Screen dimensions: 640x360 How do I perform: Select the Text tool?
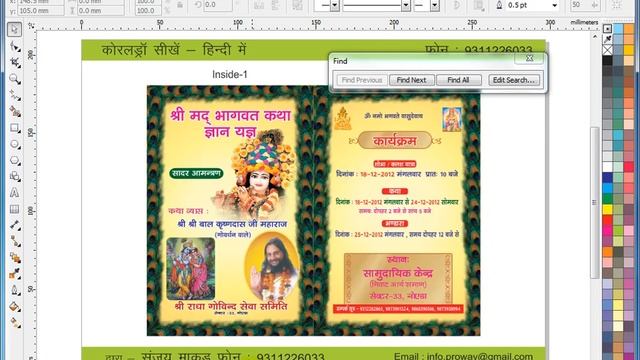tap(15, 193)
